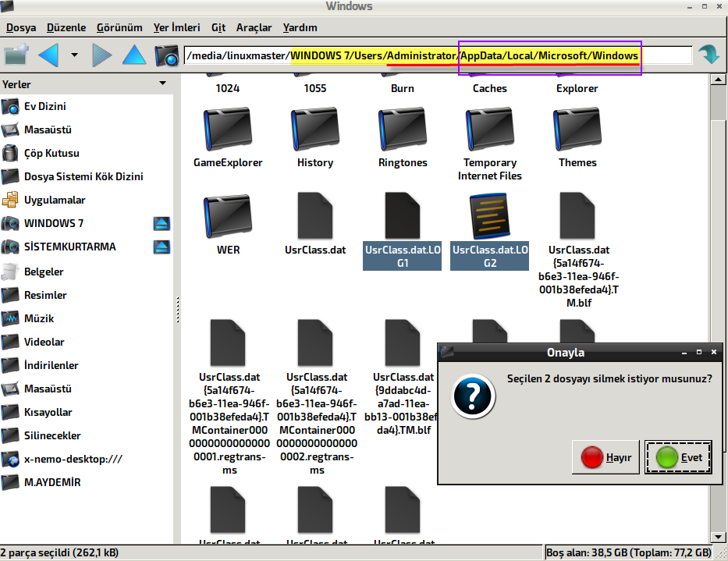Select the GameExplorer folder icon
728x561 pixels.
tap(228, 130)
